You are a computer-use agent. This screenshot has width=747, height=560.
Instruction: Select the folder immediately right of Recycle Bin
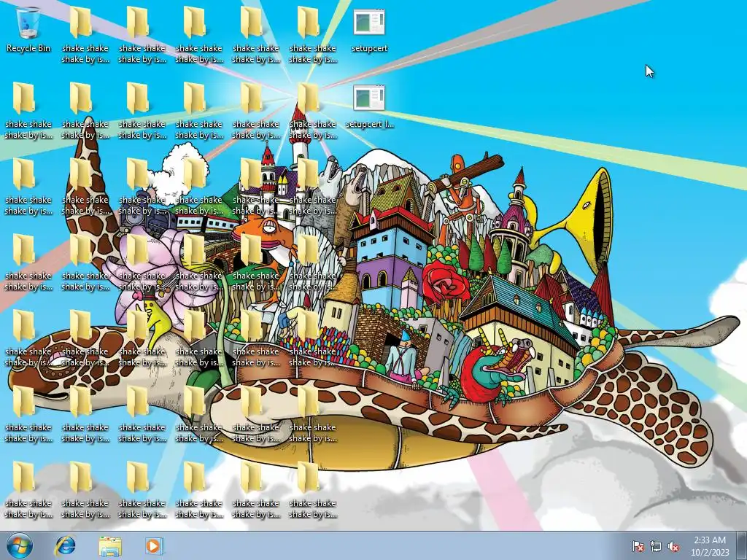point(85,35)
